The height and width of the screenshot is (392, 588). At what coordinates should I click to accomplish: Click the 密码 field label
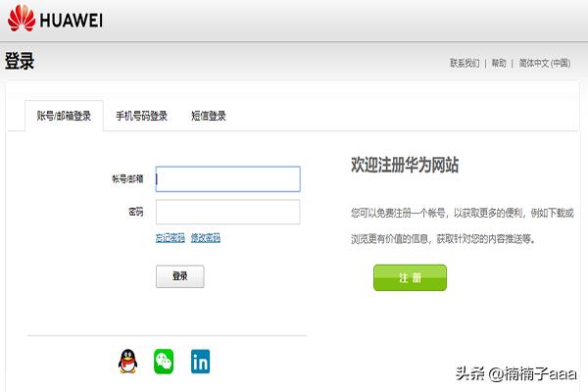[x=135, y=213]
